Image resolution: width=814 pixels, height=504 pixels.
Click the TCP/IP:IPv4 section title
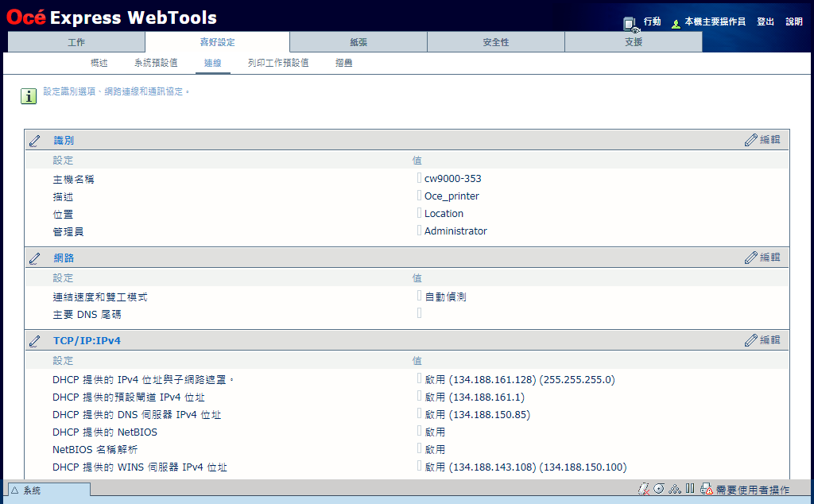click(x=87, y=341)
